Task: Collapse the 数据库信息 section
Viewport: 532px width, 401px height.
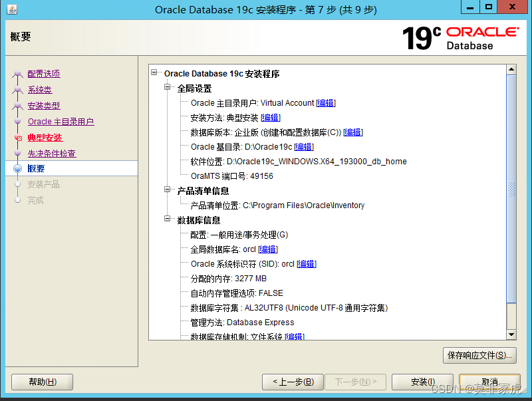Action: 168,219
